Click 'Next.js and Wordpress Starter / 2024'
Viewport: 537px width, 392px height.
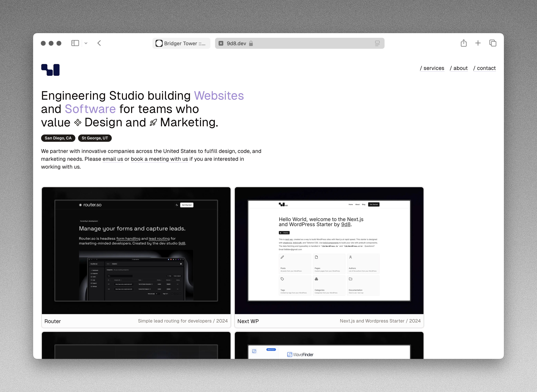(380, 321)
